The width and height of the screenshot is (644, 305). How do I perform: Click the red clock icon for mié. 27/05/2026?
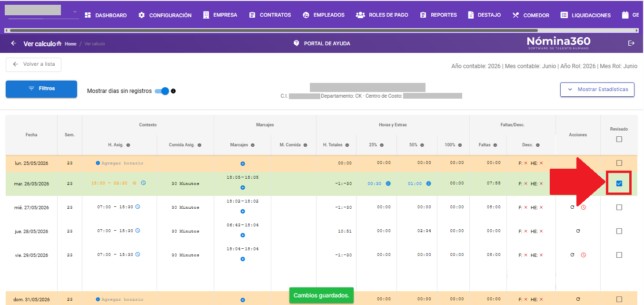(584, 207)
